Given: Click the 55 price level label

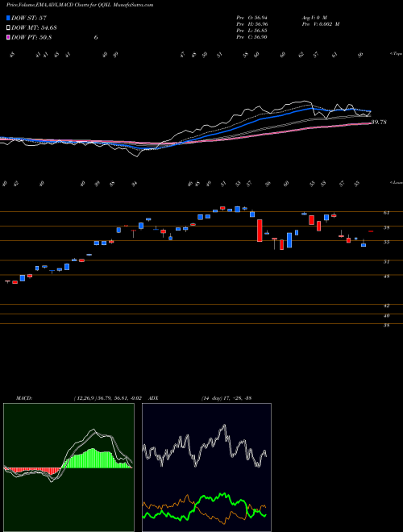Looking at the screenshot, I should point(386,243).
